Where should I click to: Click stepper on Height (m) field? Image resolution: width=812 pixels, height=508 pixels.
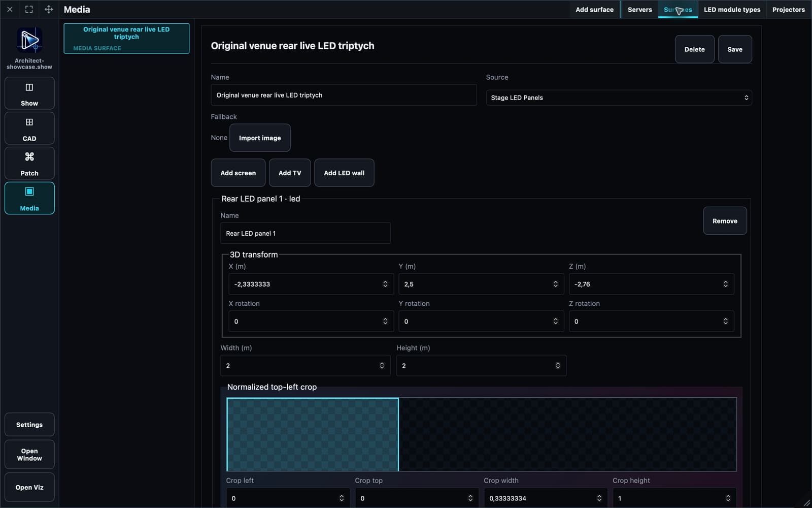click(558, 366)
